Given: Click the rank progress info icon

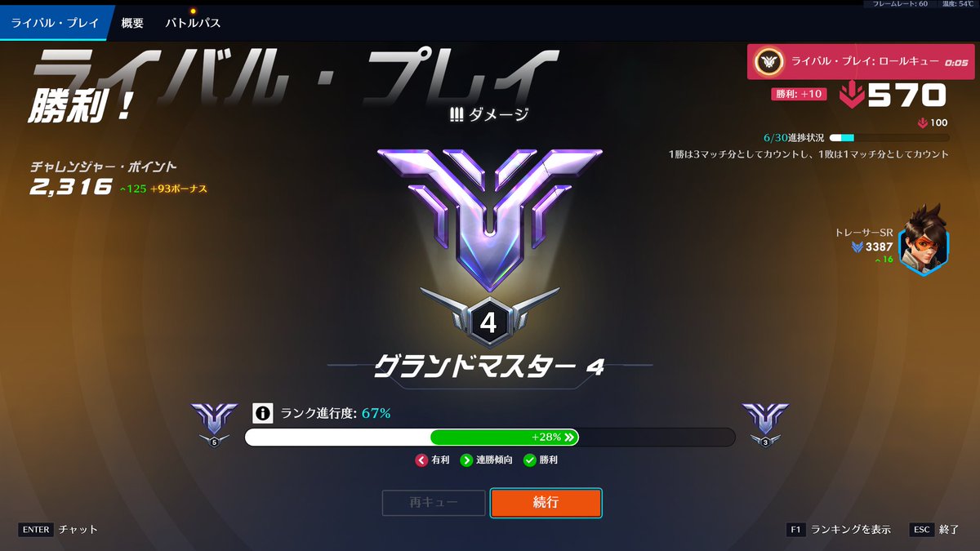Looking at the screenshot, I should click(x=262, y=413).
